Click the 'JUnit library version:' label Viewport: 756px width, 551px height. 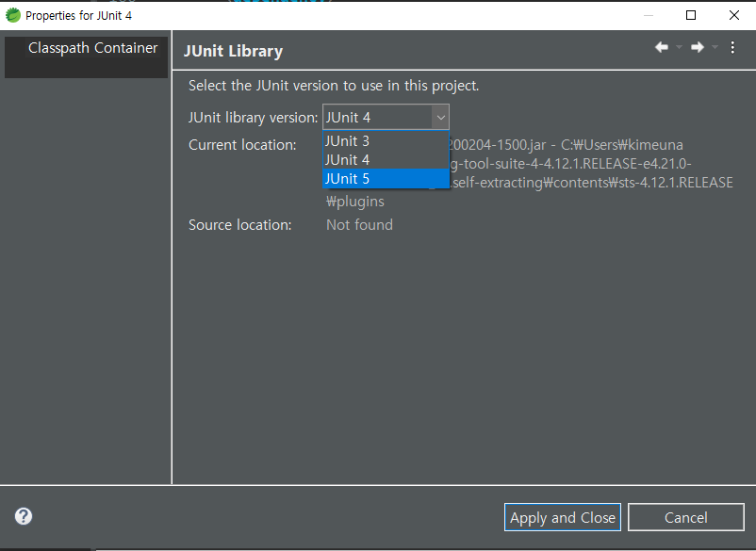pyautogui.click(x=254, y=118)
